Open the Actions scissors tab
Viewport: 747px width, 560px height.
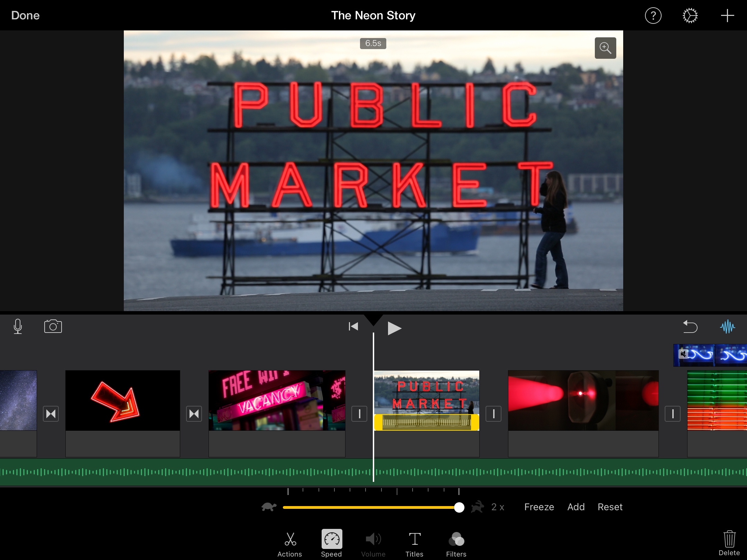click(290, 544)
